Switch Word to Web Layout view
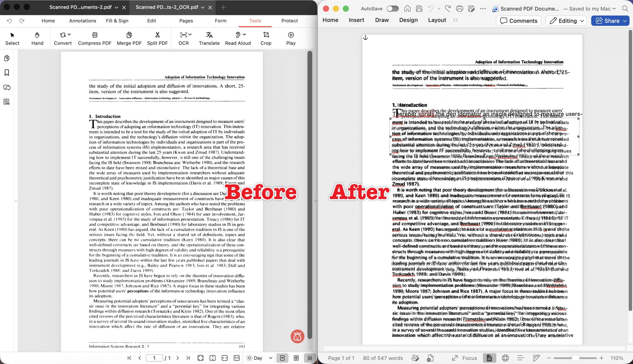The image size is (633, 364). tap(505, 358)
